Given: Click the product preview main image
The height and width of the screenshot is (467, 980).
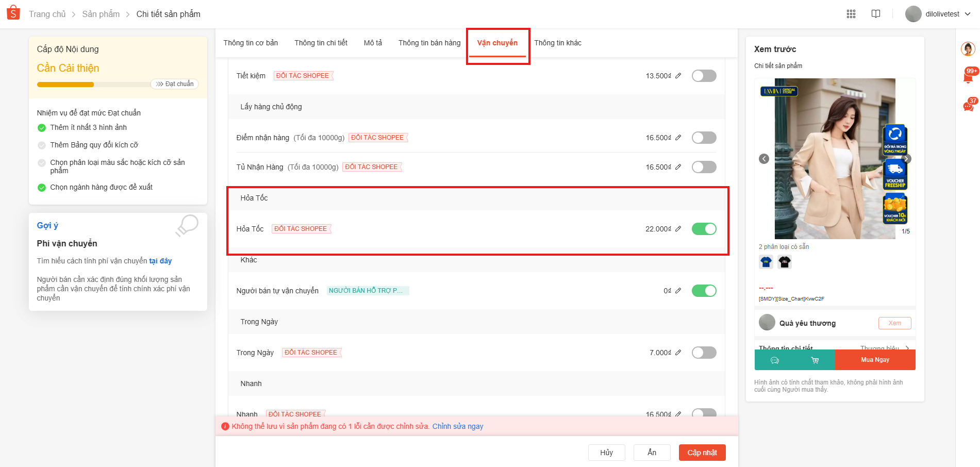Looking at the screenshot, I should pos(835,159).
